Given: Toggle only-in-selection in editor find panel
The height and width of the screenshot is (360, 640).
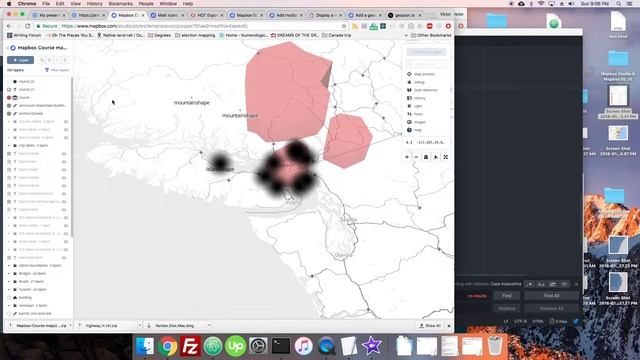Looking at the screenshot, I should click(552, 284).
